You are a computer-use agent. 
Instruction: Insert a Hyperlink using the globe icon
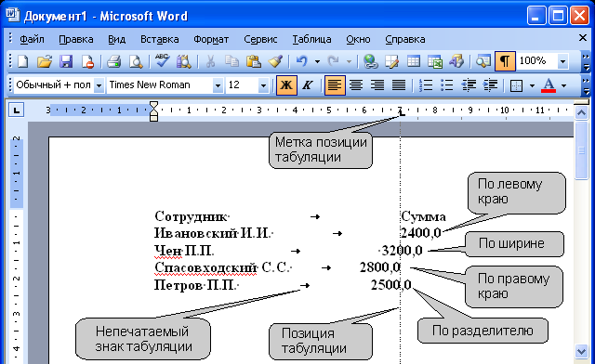point(370,61)
